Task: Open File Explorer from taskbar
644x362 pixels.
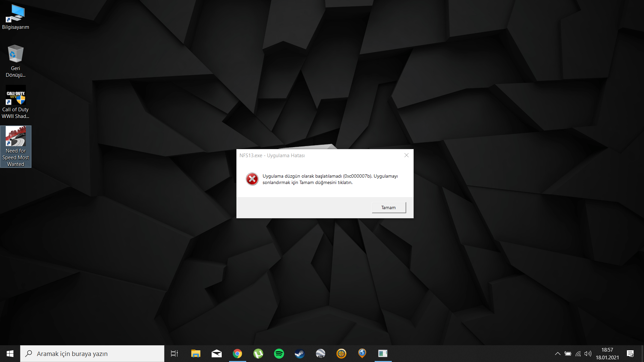Action: (x=196, y=354)
